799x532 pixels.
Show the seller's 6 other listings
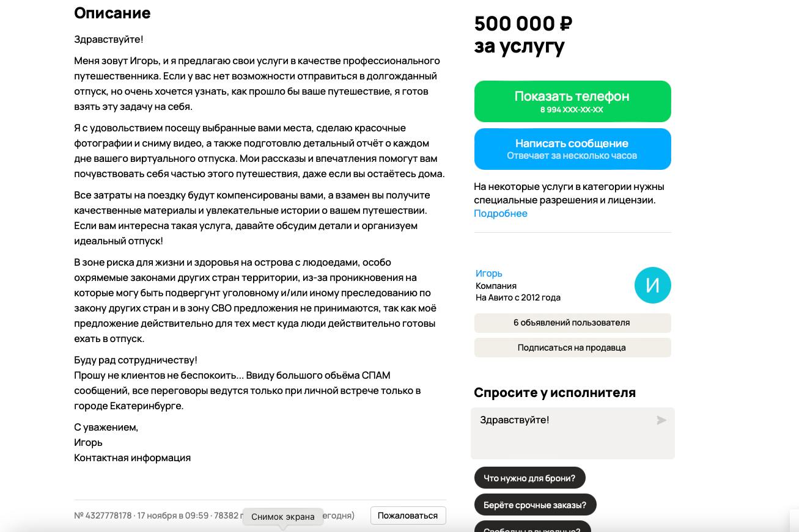tap(572, 322)
